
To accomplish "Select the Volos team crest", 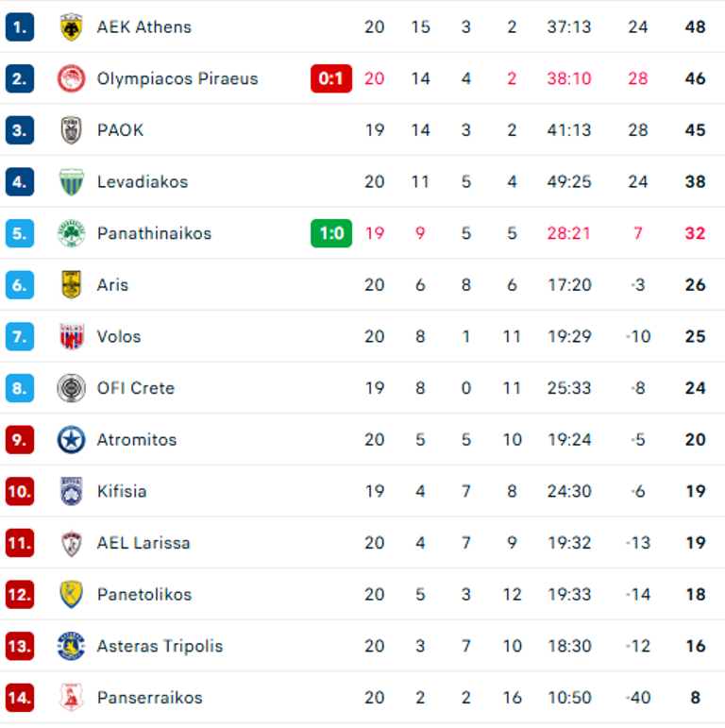I will point(71,336).
